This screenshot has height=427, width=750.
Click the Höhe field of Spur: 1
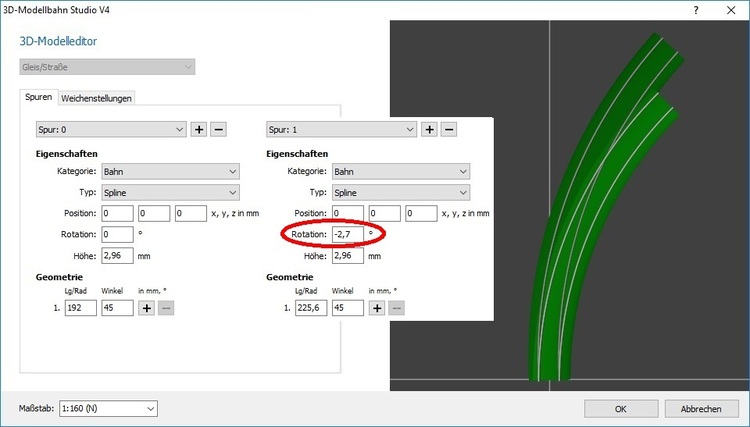point(348,256)
